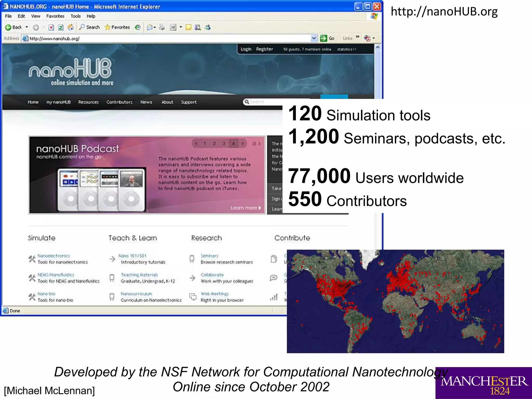Image resolution: width=532 pixels, height=399 pixels.
Task: Click the tools icon beside Nanoelectronics
Action: 32,259
